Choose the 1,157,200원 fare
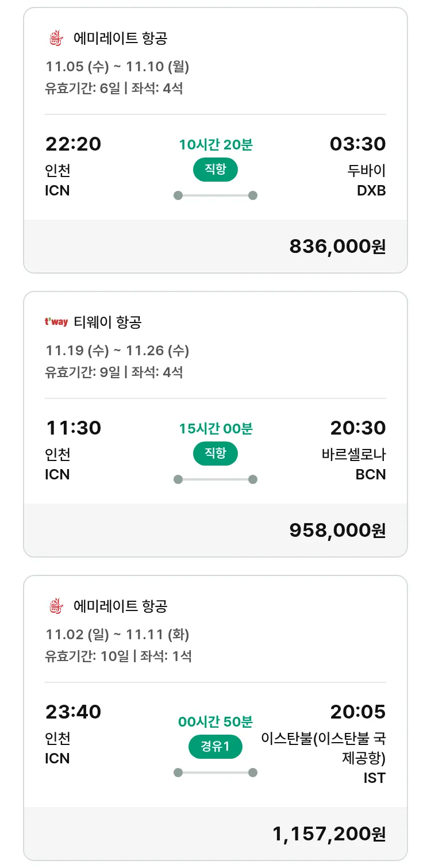This screenshot has height=868, width=431. 329,834
